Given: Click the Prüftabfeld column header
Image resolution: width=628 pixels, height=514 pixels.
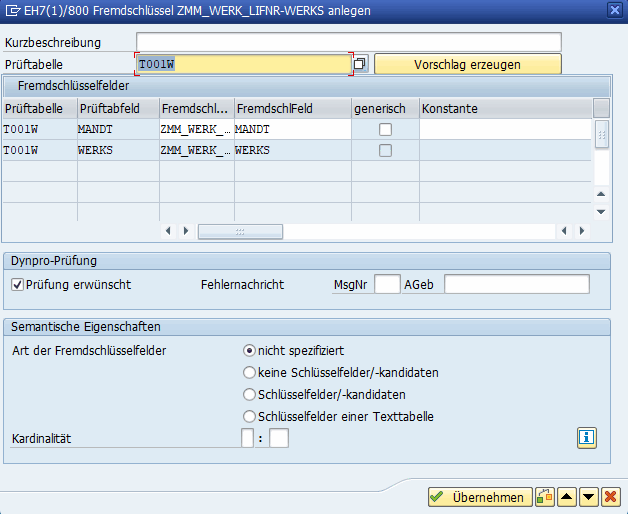Looking at the screenshot, I should (x=118, y=109).
